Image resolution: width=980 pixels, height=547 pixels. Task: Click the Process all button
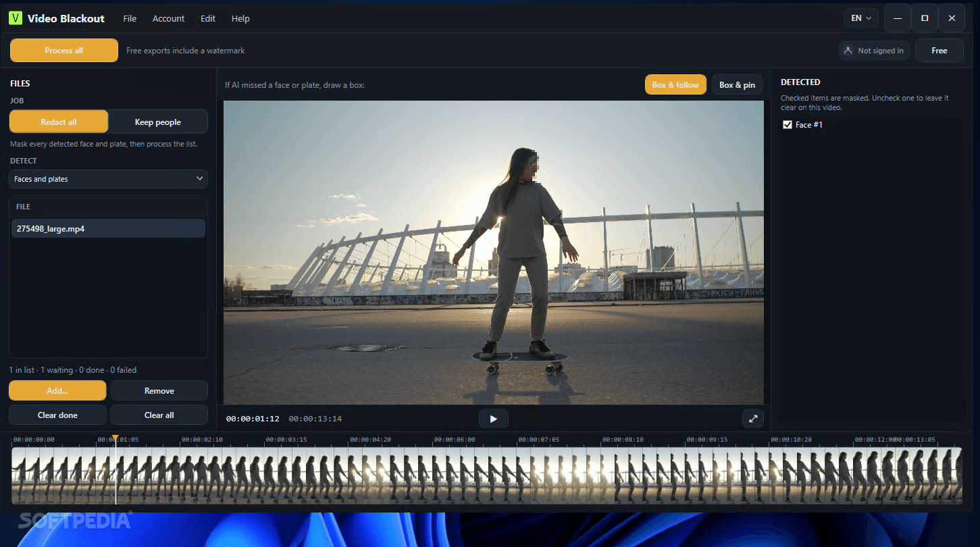point(64,51)
